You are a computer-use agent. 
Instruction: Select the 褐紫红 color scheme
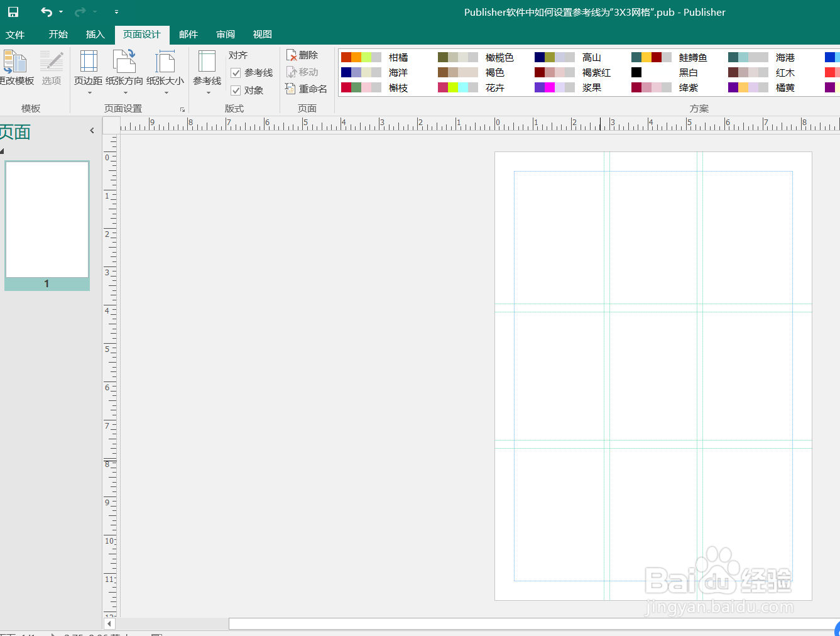(x=572, y=72)
